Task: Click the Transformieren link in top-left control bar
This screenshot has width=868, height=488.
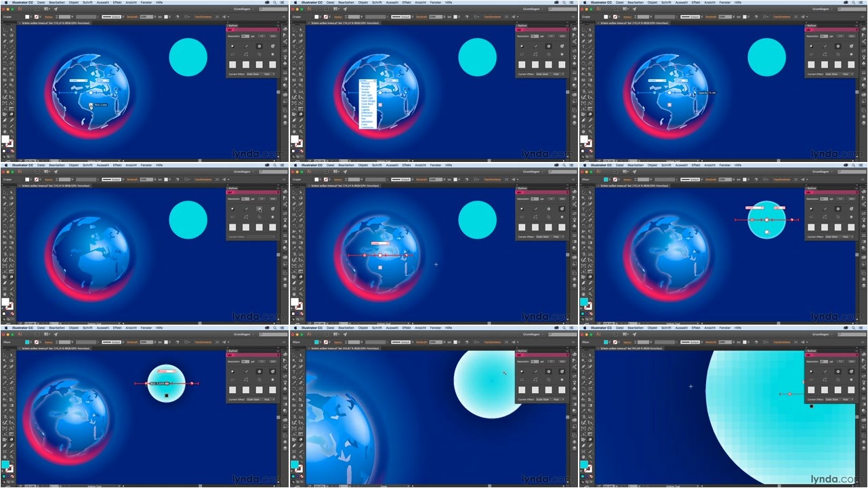Action: (203, 17)
